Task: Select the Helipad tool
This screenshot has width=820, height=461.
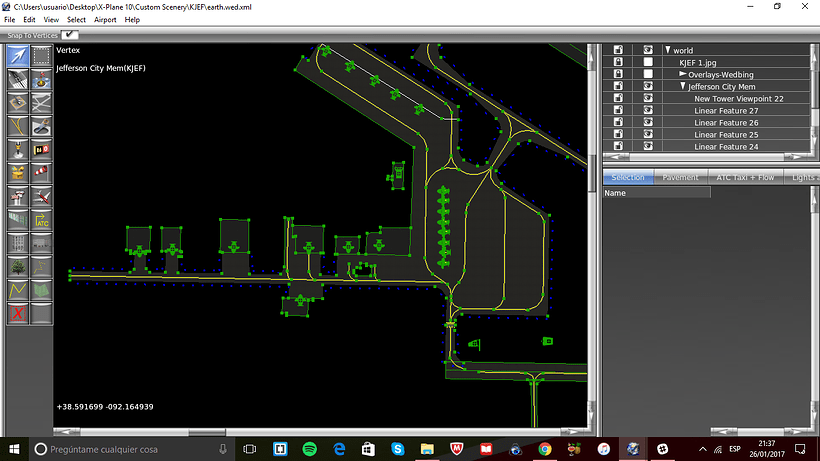Action: coord(18,102)
